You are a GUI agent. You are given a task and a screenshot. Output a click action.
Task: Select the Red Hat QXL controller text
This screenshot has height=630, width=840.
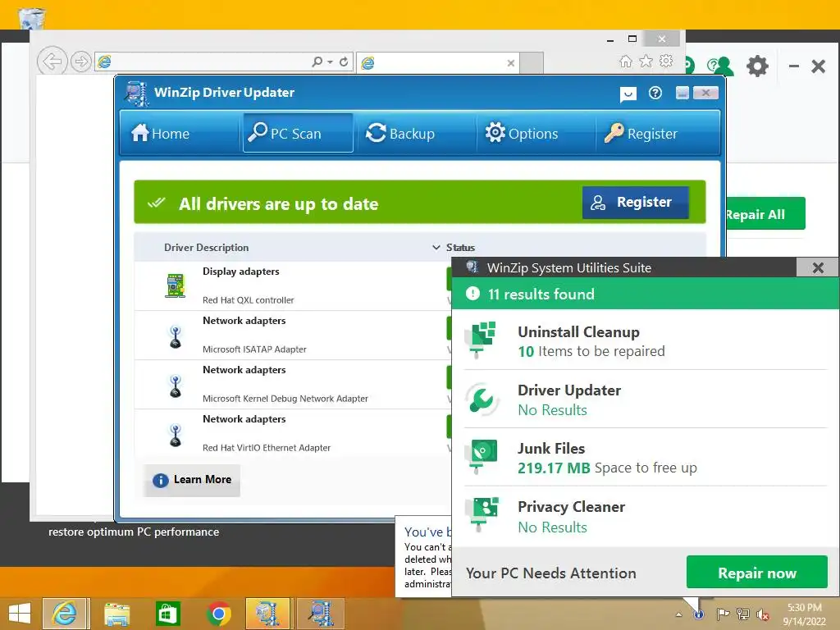tap(248, 300)
